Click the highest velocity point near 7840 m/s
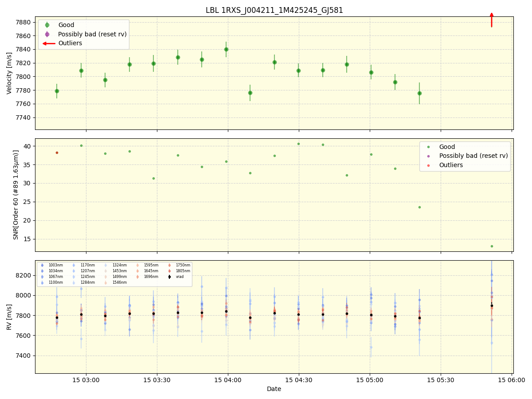The height and width of the screenshot is (399, 532). (226, 49)
